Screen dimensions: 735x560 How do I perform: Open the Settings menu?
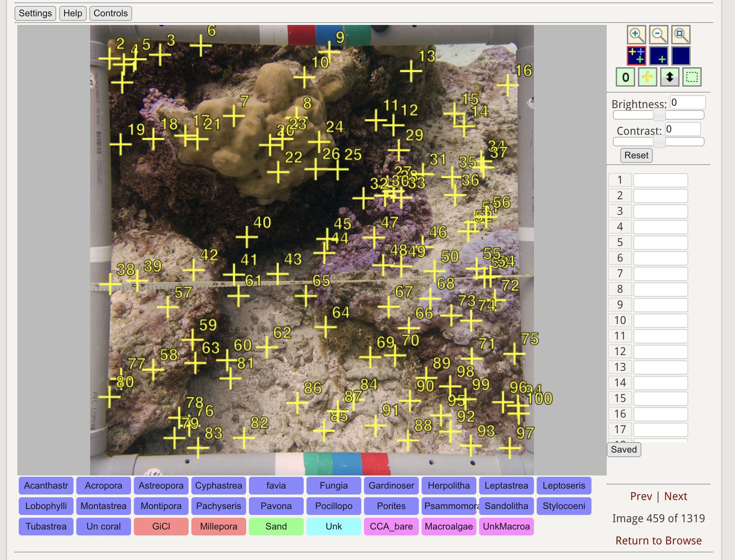tap(35, 13)
